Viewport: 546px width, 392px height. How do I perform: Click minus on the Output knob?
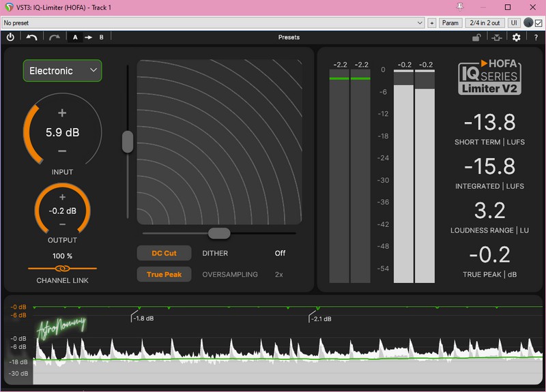62,224
